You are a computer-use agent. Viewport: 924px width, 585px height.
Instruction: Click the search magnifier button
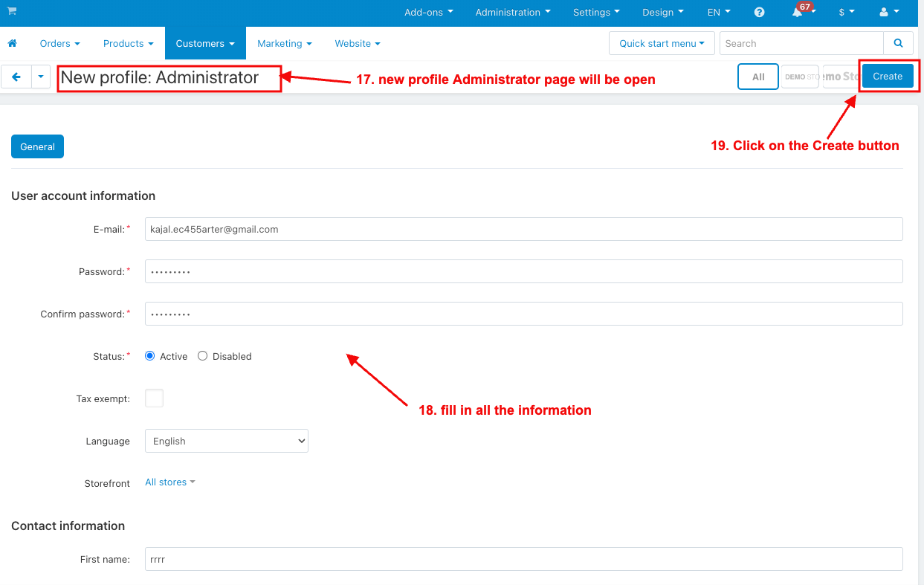tap(899, 43)
